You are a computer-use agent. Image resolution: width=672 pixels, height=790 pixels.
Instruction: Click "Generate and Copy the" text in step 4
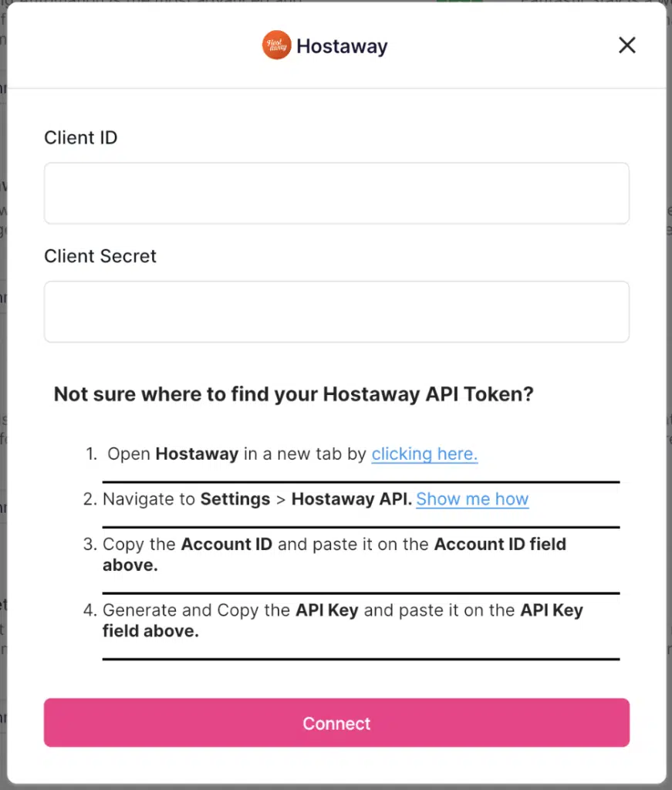click(x=197, y=610)
